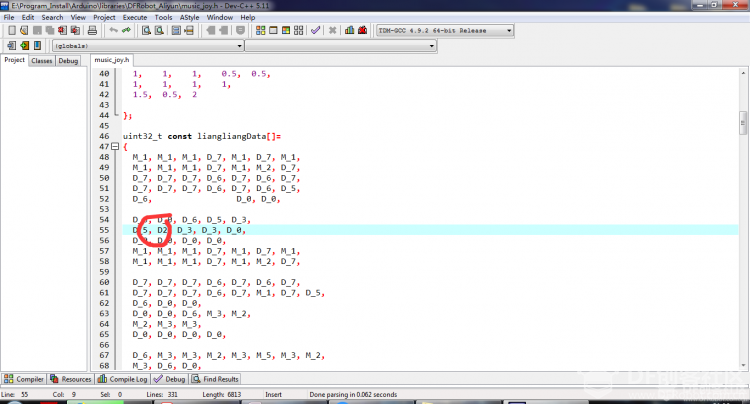The image size is (750, 404).
Task: Open the AStyle menu
Action: coord(189,17)
